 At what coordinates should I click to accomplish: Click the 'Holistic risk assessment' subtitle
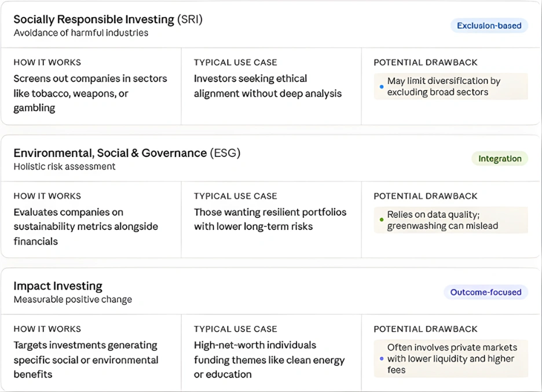click(64, 167)
